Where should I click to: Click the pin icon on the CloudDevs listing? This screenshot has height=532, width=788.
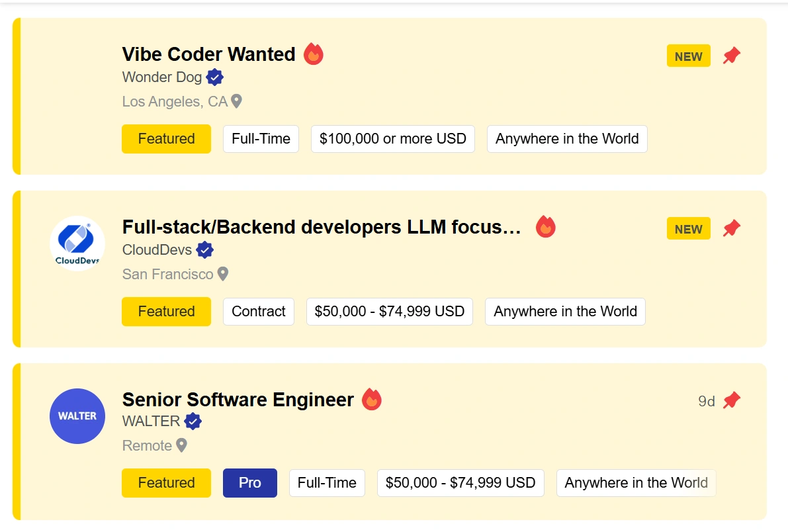tap(731, 229)
